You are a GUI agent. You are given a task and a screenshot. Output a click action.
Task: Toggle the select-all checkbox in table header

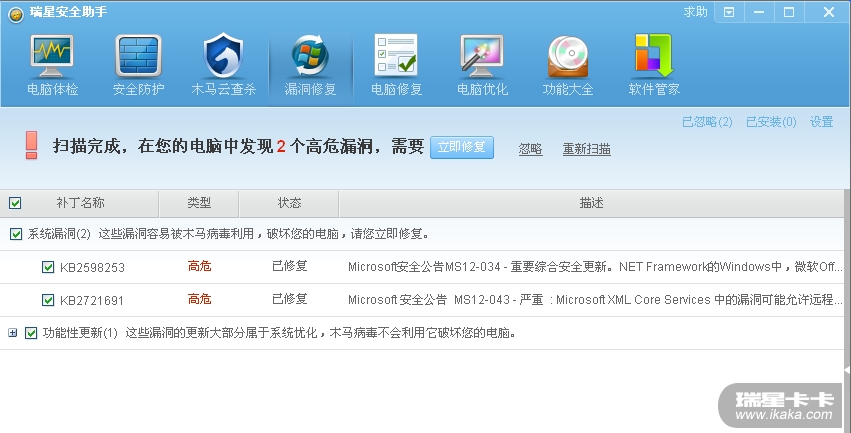(x=15, y=203)
